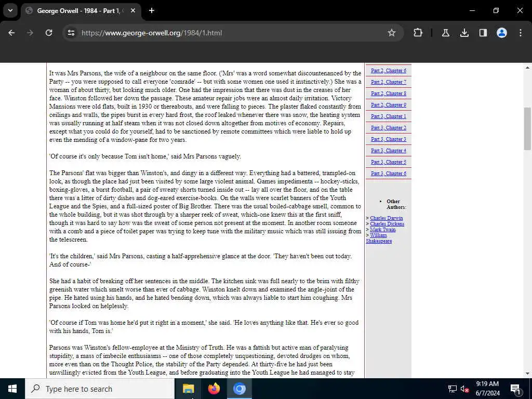Open Part 2, Chapter 7 link

(389, 82)
